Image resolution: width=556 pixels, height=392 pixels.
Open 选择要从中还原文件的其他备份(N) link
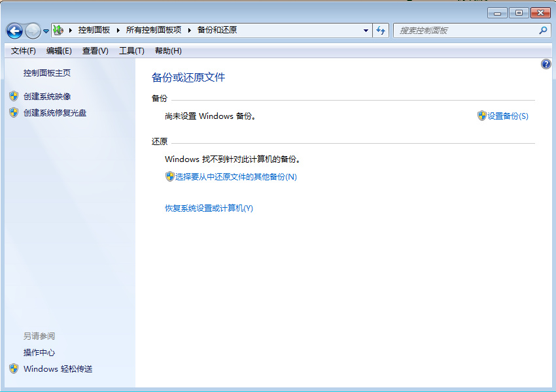(x=235, y=176)
